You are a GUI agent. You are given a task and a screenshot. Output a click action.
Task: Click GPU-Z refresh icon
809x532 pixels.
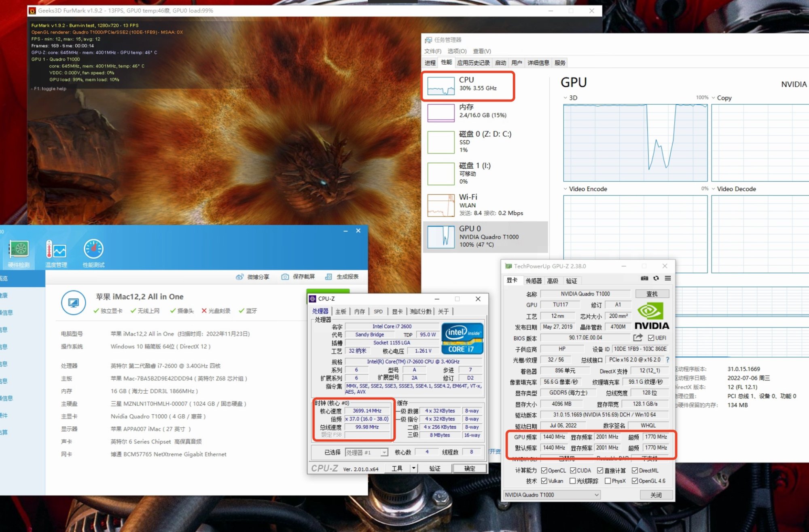tap(656, 278)
